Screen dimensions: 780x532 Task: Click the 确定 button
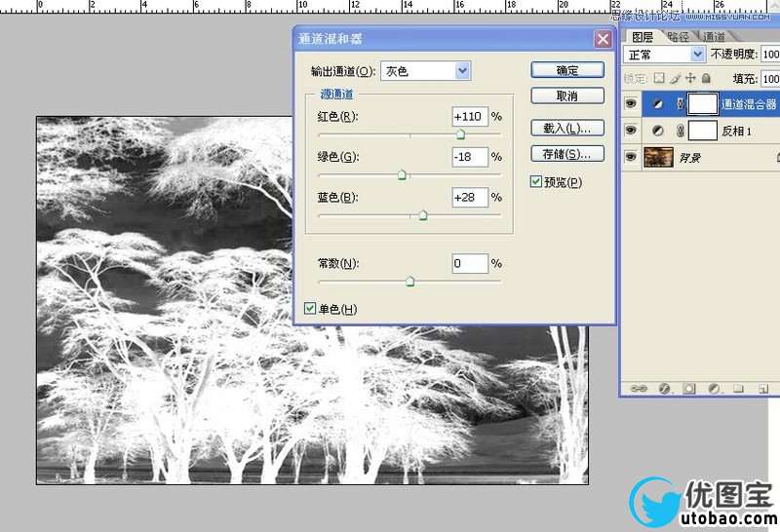567,70
